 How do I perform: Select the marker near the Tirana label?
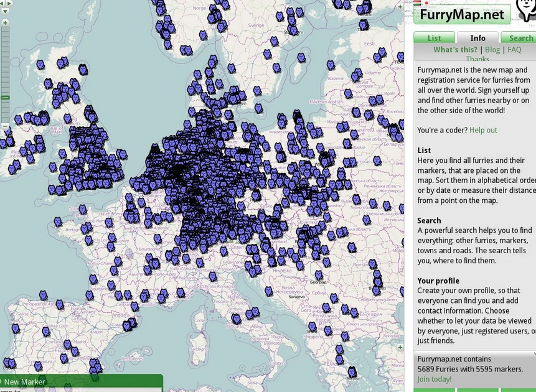pyautogui.click(x=313, y=327)
